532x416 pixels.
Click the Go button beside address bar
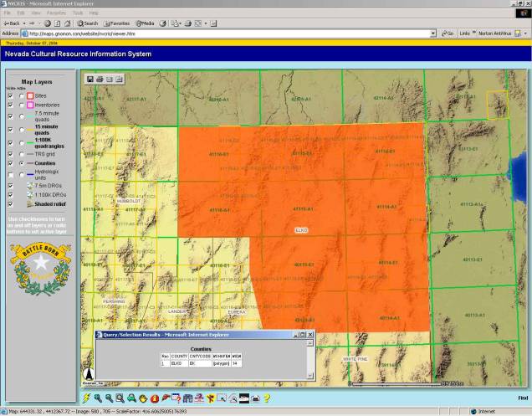pyautogui.click(x=448, y=33)
